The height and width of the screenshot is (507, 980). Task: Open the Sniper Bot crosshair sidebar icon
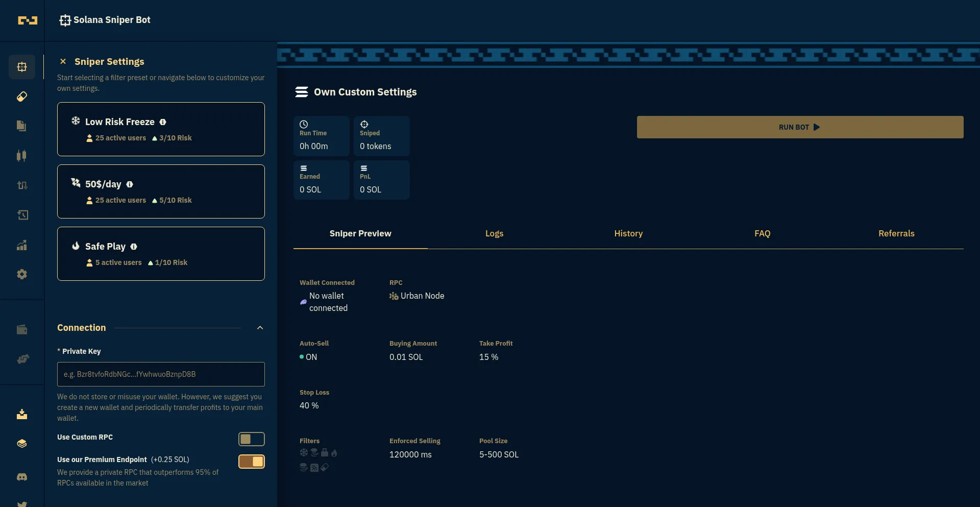22,67
